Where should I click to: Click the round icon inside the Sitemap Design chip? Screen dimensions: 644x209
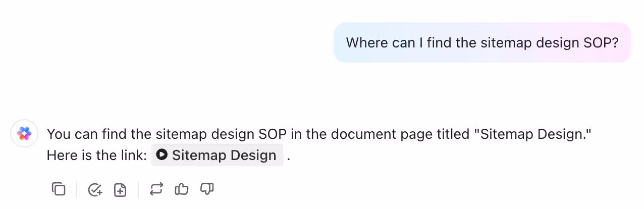pyautogui.click(x=162, y=155)
